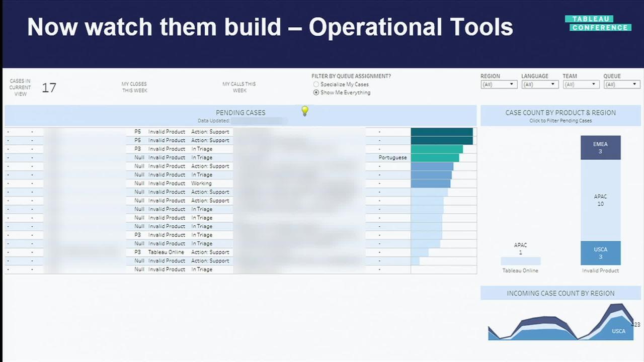Viewport: 644px width, 362px height.
Task: Click the Incoming Case Count by Region title
Action: pos(560,293)
